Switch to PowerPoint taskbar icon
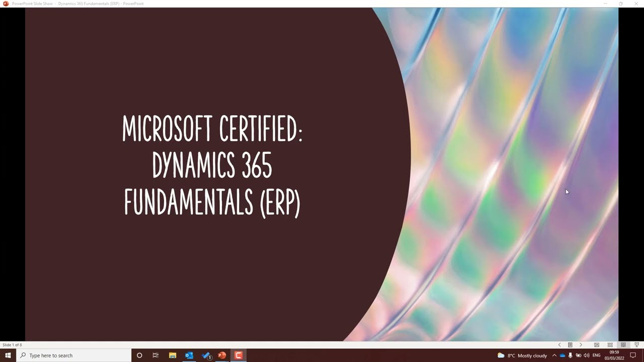Image resolution: width=644 pixels, height=362 pixels. point(222,355)
